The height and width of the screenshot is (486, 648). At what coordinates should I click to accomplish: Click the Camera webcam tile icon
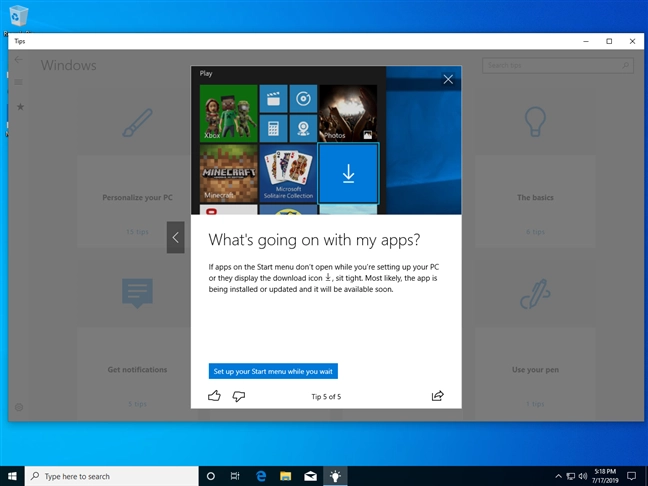tap(303, 129)
